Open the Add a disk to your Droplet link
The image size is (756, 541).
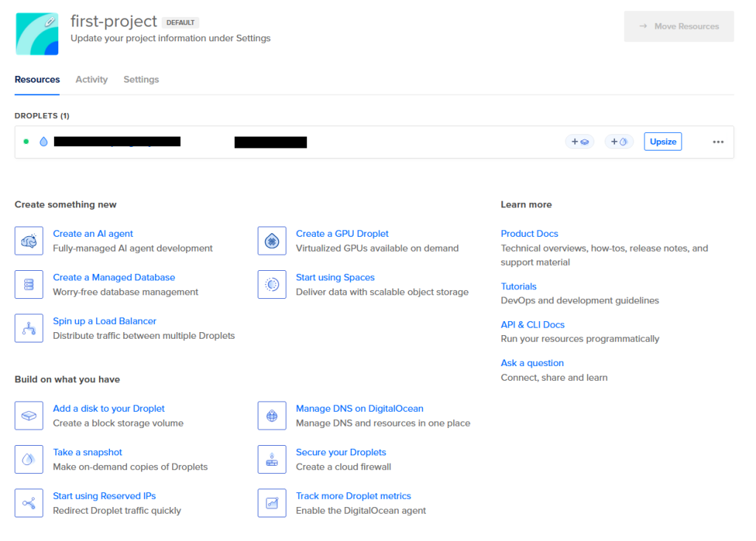109,408
